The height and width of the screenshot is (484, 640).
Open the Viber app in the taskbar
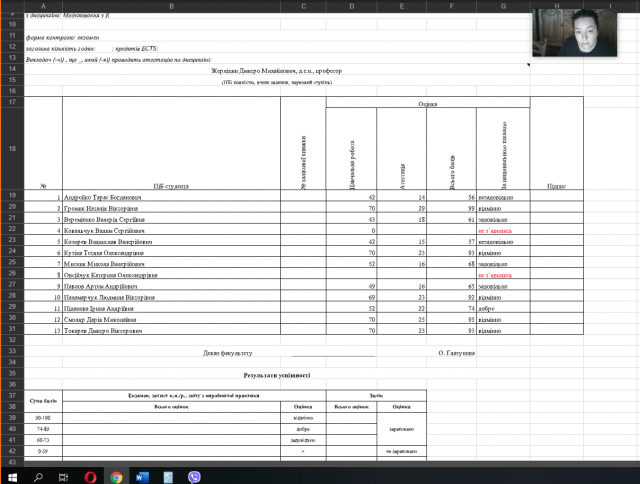coord(193,477)
